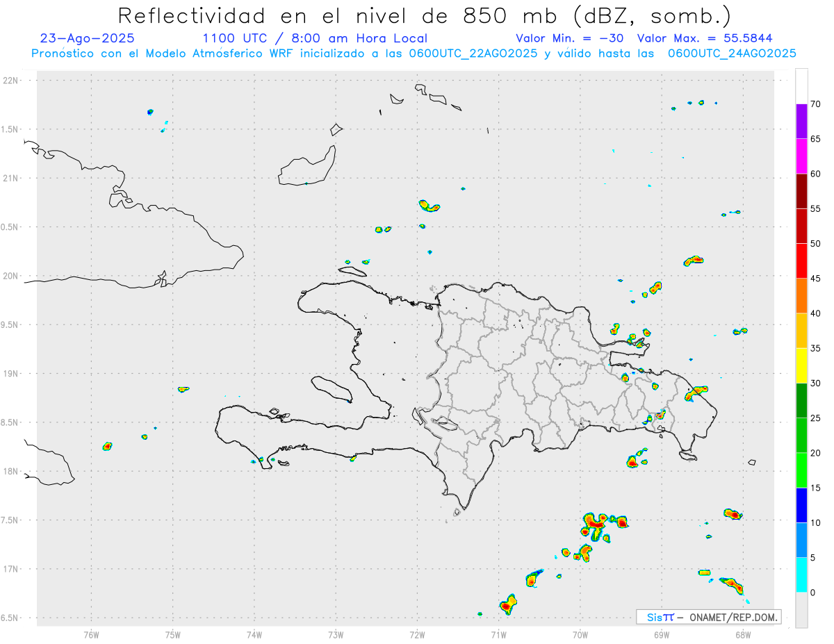Pick the dark red 55–60 dBZ colorbar segment

801,191
